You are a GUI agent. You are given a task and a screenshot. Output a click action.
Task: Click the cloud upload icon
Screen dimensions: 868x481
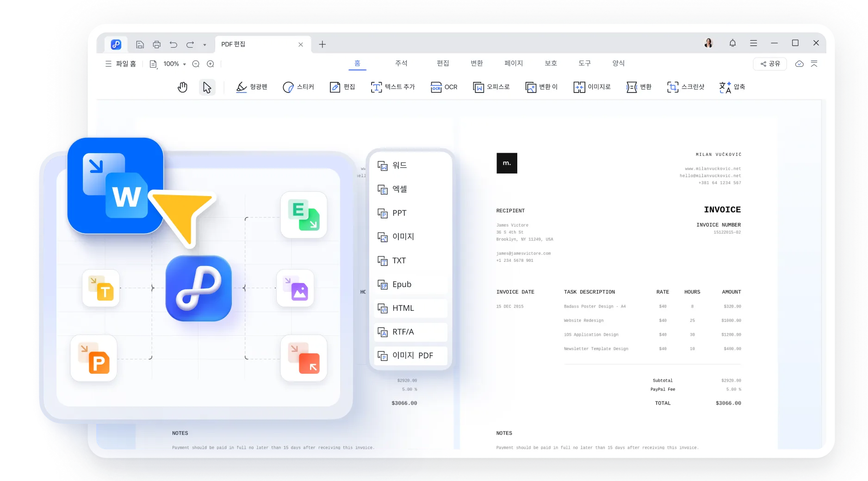point(799,64)
